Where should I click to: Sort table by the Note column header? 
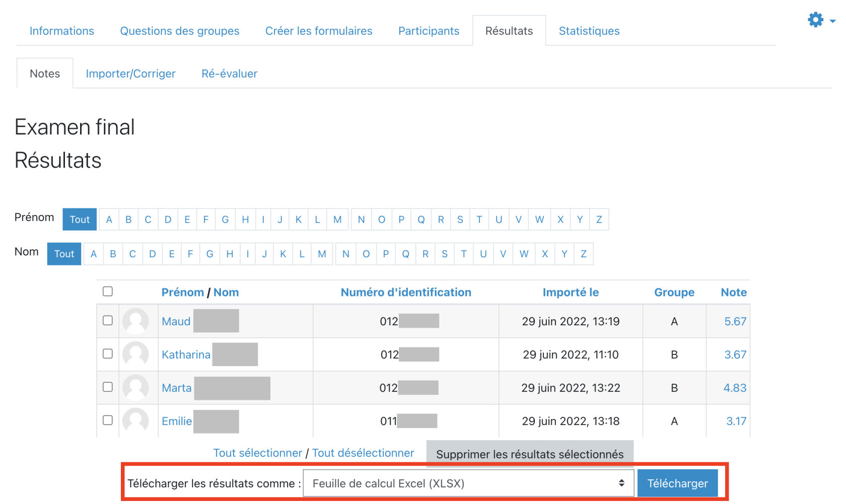(733, 293)
